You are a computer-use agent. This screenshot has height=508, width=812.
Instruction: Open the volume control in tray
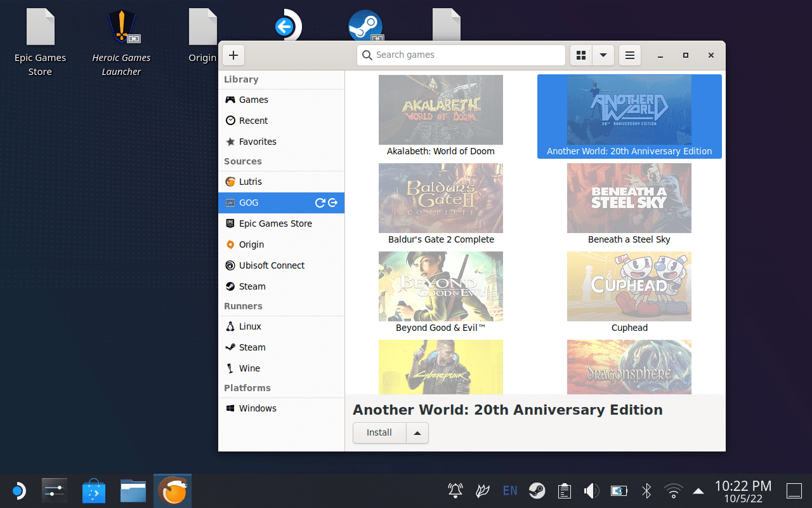click(x=591, y=490)
